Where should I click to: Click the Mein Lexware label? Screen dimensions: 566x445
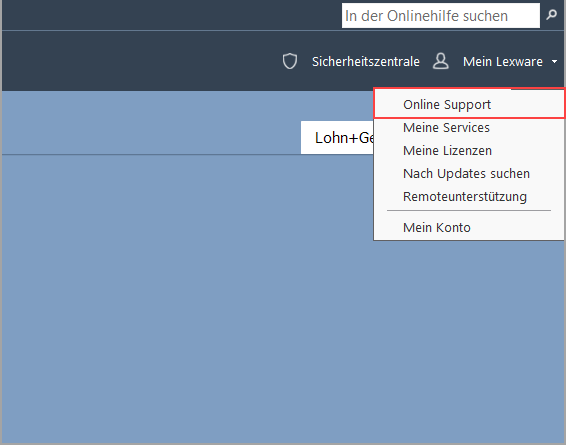[x=502, y=62]
